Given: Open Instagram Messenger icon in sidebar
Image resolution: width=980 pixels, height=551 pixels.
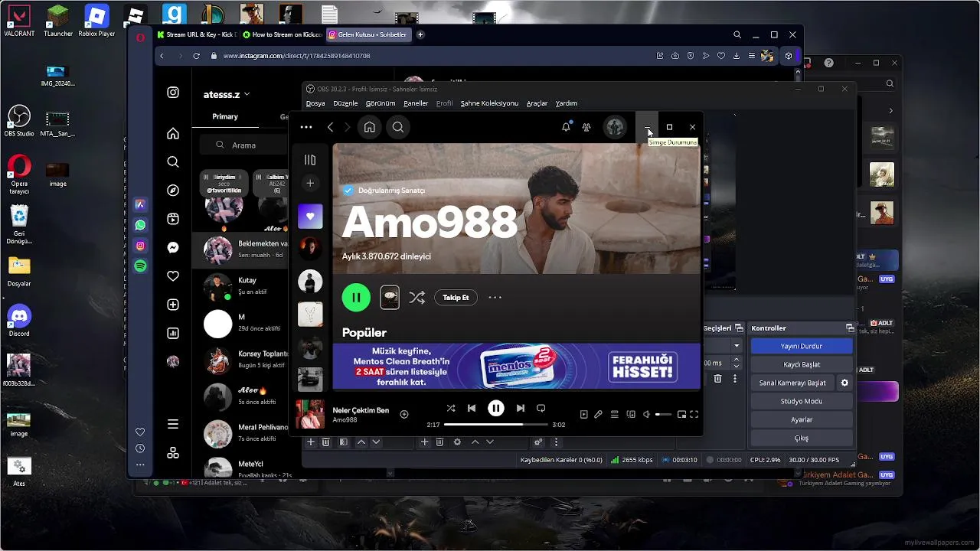Looking at the screenshot, I should coord(173,248).
